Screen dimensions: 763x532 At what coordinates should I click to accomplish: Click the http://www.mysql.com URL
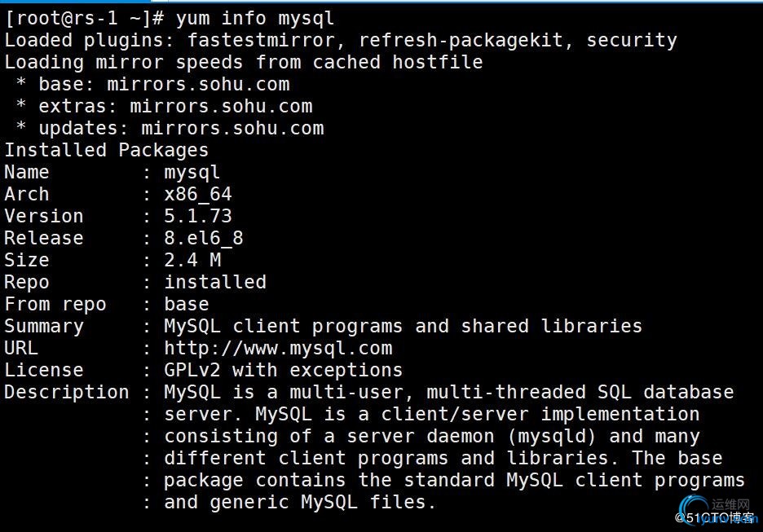point(278,348)
